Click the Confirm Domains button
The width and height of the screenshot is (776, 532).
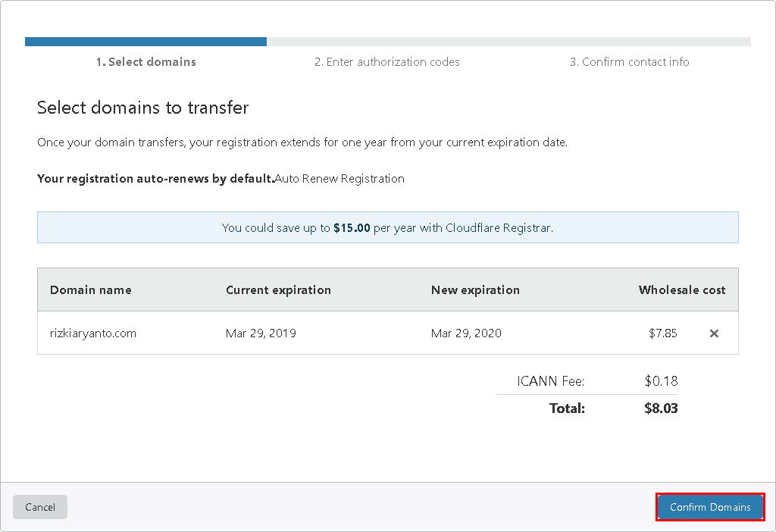click(710, 507)
